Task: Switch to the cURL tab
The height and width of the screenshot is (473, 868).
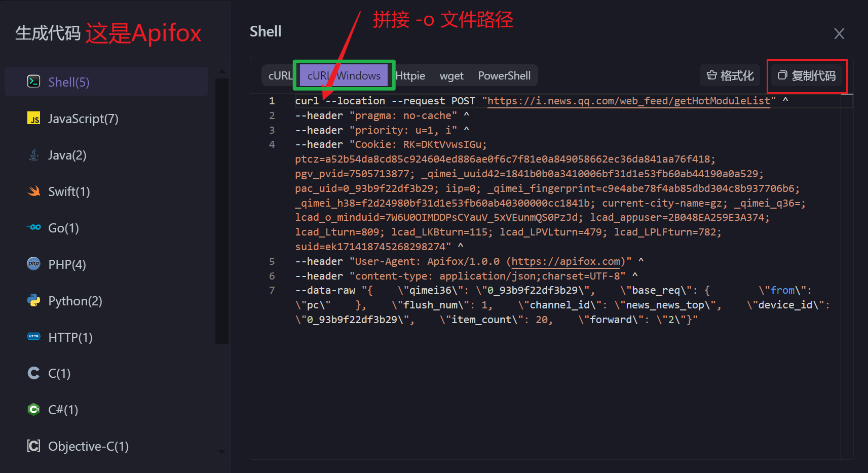Action: 280,76
